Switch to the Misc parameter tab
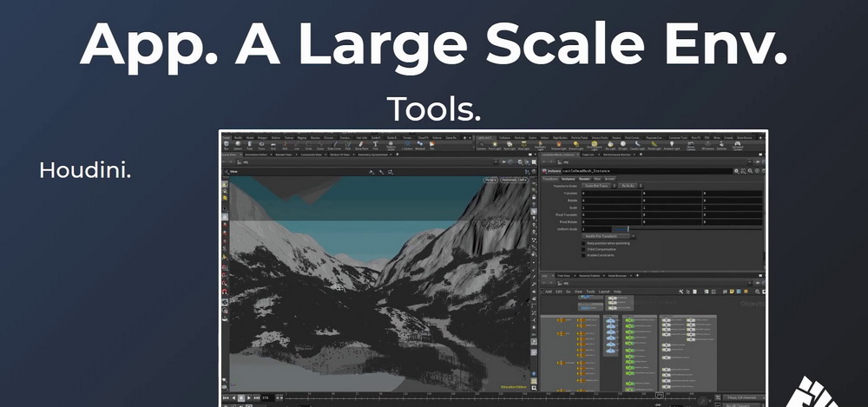The image size is (868, 407). [x=597, y=179]
